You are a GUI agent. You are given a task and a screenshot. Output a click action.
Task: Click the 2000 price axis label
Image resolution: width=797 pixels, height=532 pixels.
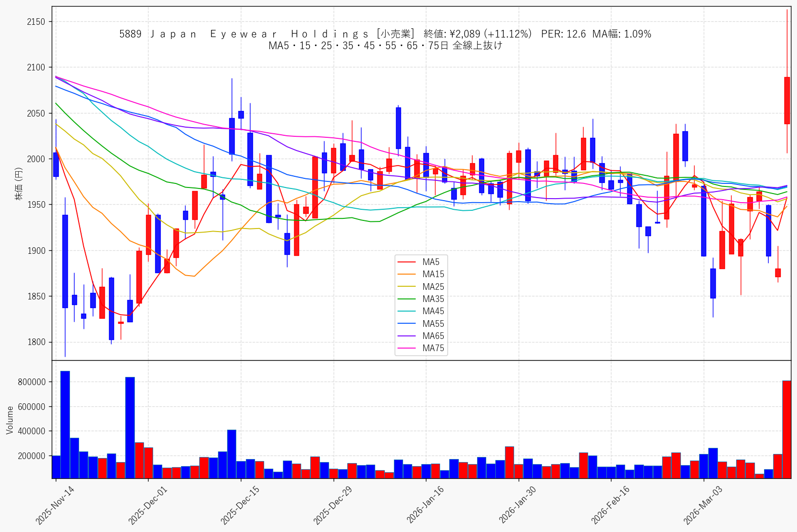[36, 159]
